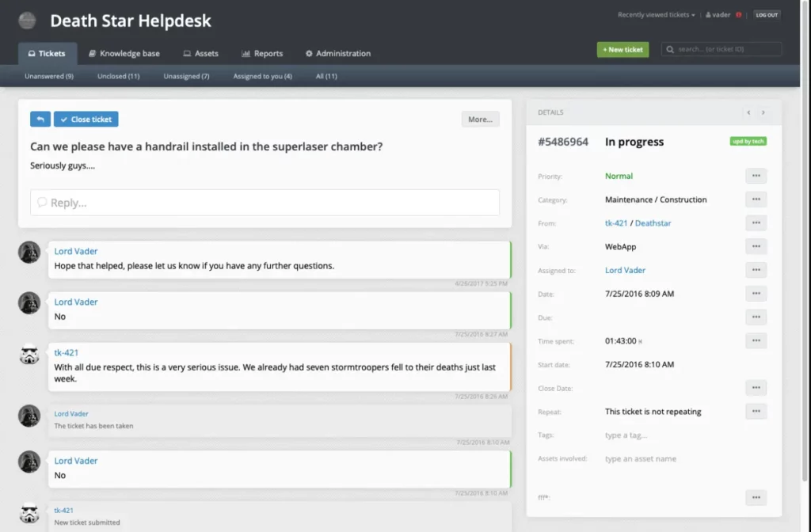Click the Maintenance / Construction category value
Viewport: 811px width, 532px height.
(x=656, y=199)
